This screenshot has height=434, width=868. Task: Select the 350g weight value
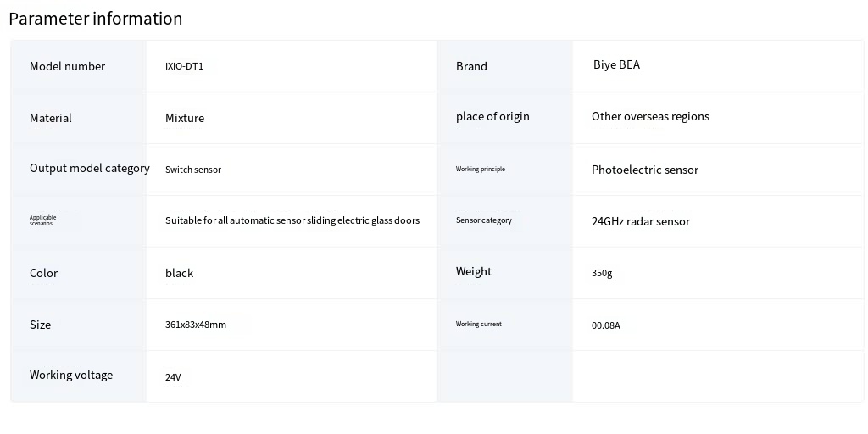pos(602,273)
